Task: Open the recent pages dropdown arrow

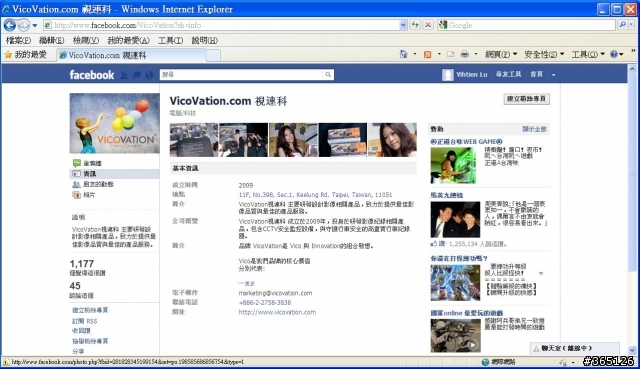Action: pyautogui.click(x=35, y=25)
